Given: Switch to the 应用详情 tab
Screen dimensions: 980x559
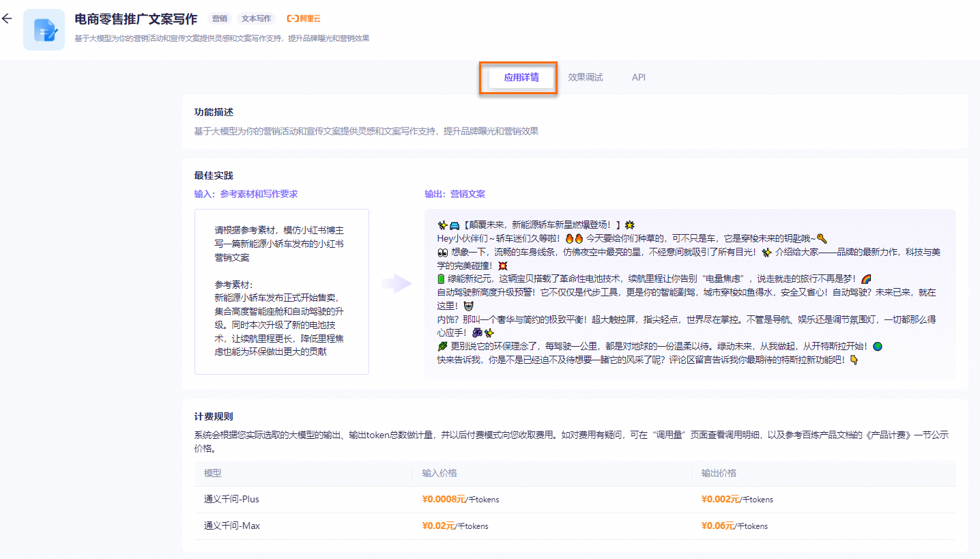Looking at the screenshot, I should click(x=521, y=77).
